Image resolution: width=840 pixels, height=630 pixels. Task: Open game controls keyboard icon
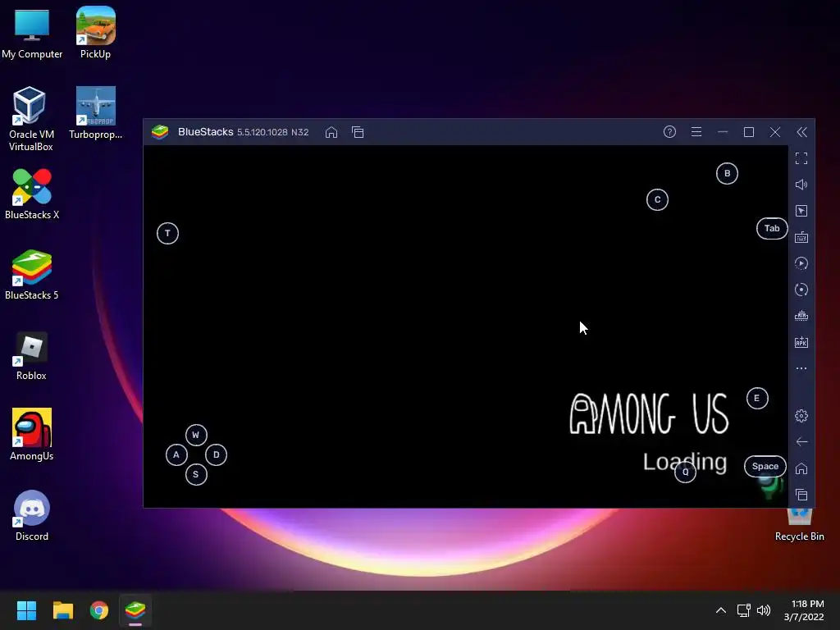click(x=801, y=237)
